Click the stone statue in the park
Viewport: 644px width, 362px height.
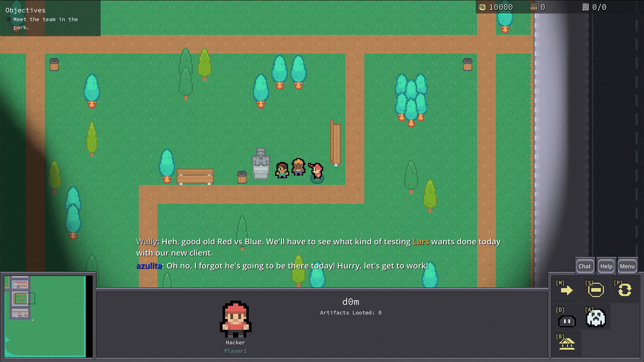(x=261, y=163)
